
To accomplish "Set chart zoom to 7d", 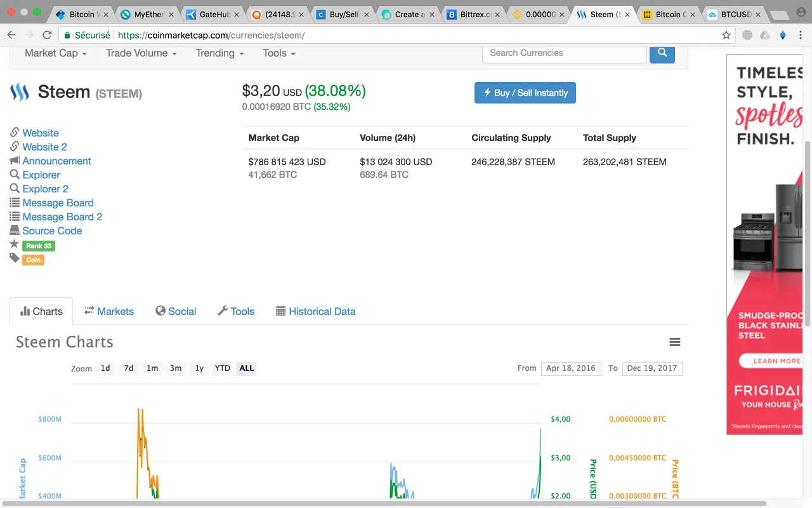I will (x=129, y=368).
